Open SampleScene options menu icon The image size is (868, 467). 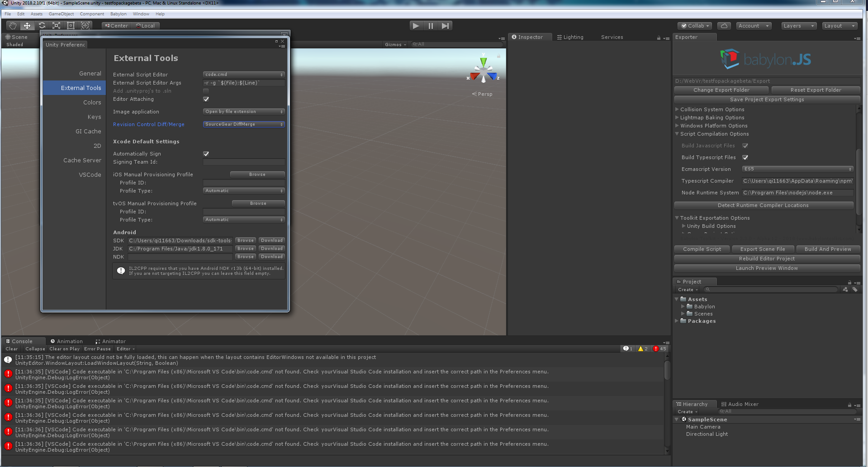coord(857,420)
